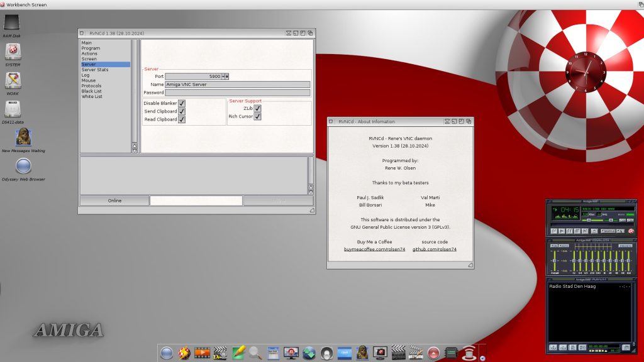Open the equalizer PRESETS menu

click(x=626, y=246)
